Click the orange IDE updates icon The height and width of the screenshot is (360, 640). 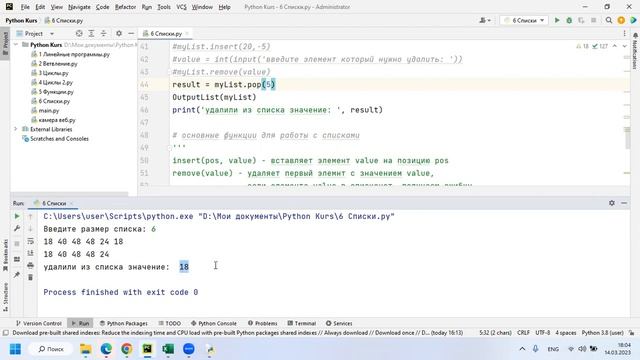[621, 20]
